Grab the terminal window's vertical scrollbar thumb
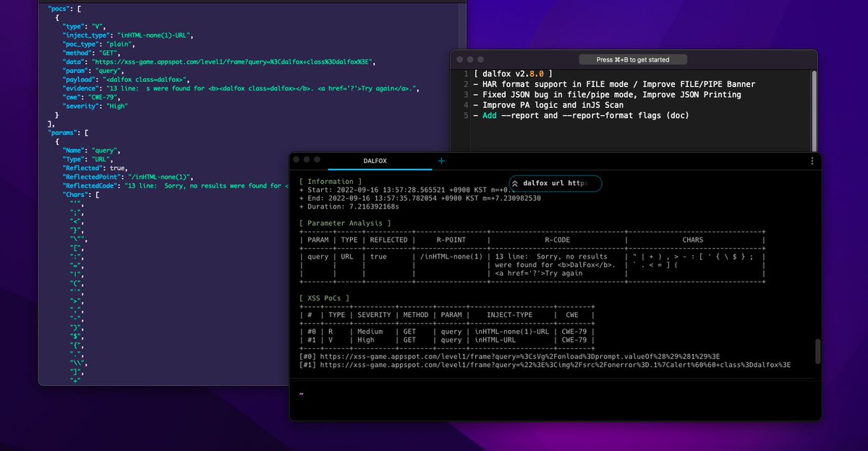868x451 pixels. pyautogui.click(x=818, y=351)
